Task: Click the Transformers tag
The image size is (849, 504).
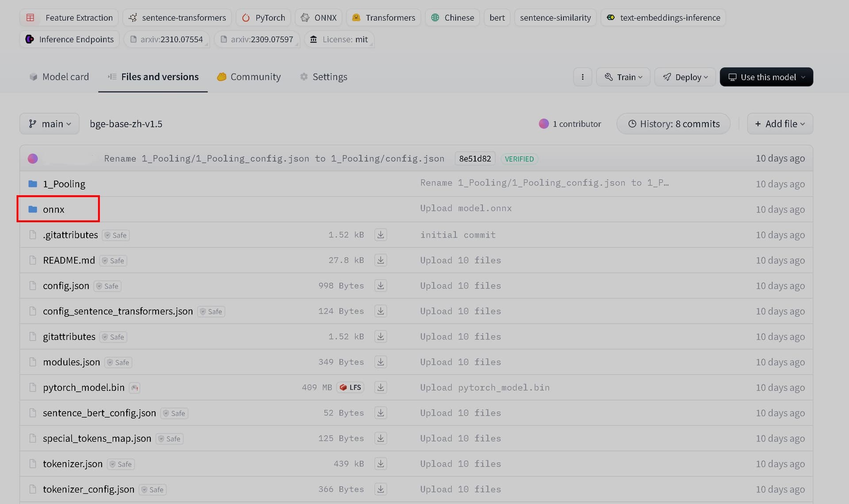Action: point(383,18)
